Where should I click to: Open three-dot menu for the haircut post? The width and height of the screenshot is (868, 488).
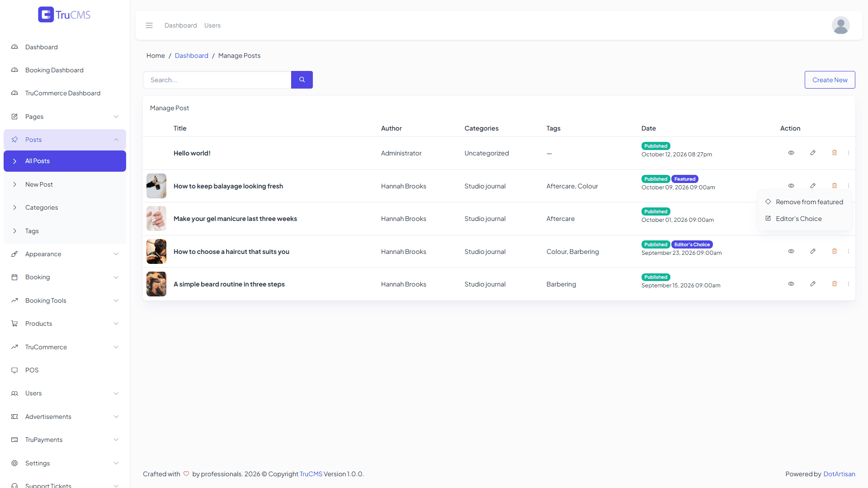tap(849, 251)
